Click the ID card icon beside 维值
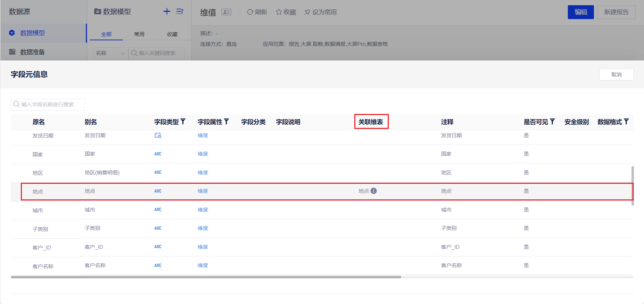This screenshot has height=304, width=644. tap(226, 12)
